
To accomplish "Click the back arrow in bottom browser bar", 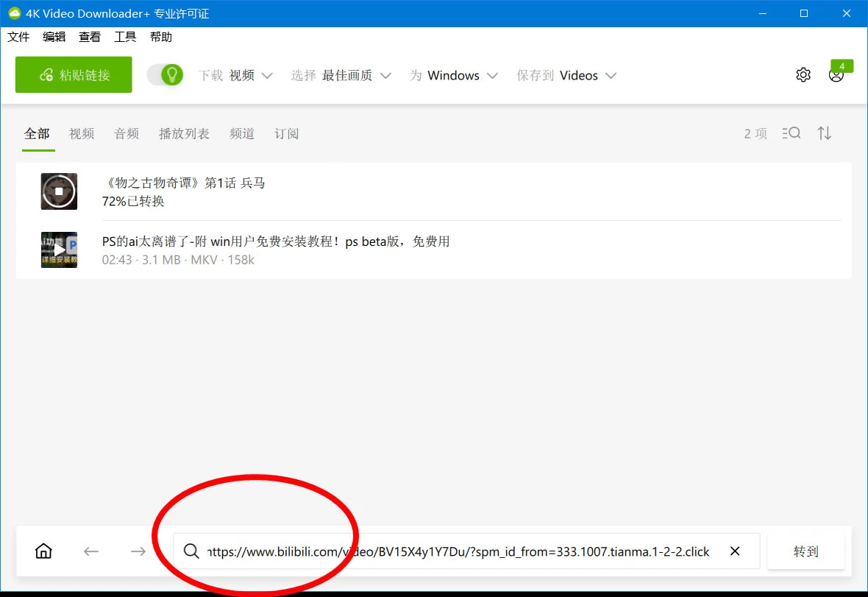I will click(x=90, y=551).
